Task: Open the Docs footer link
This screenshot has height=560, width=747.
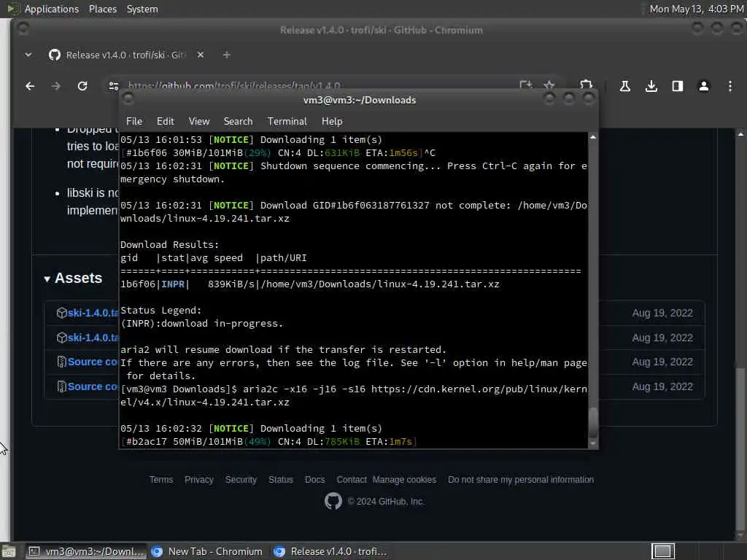Action: tap(314, 480)
